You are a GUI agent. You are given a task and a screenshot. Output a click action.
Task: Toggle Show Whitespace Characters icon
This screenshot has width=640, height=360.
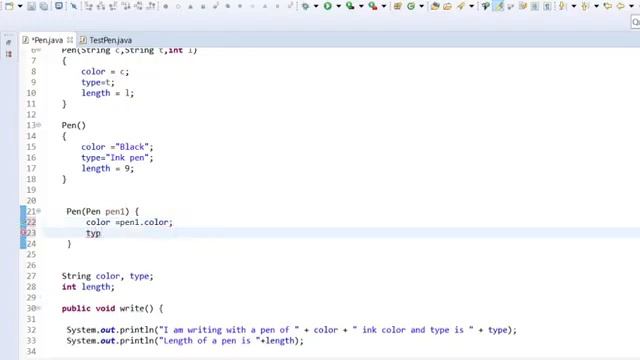547,6
